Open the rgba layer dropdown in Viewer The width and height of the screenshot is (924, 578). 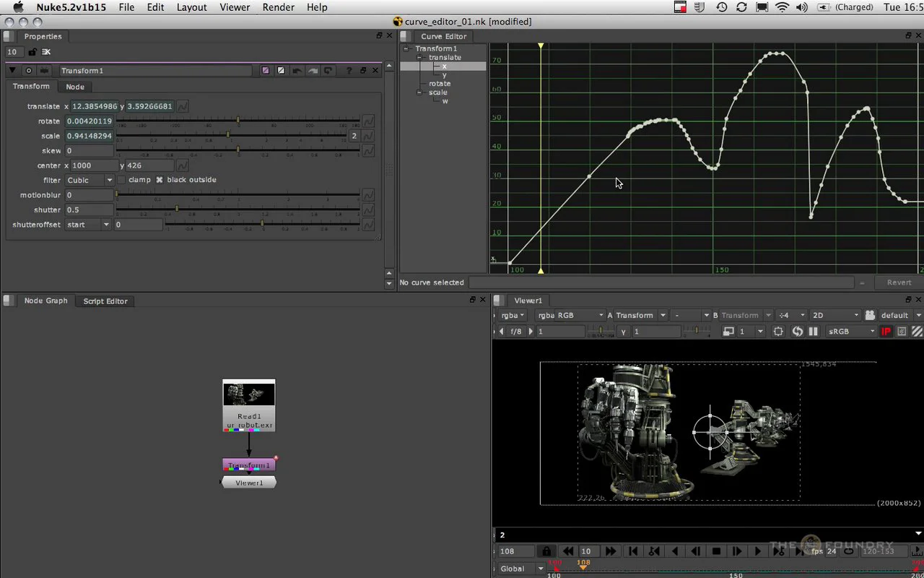(513, 315)
